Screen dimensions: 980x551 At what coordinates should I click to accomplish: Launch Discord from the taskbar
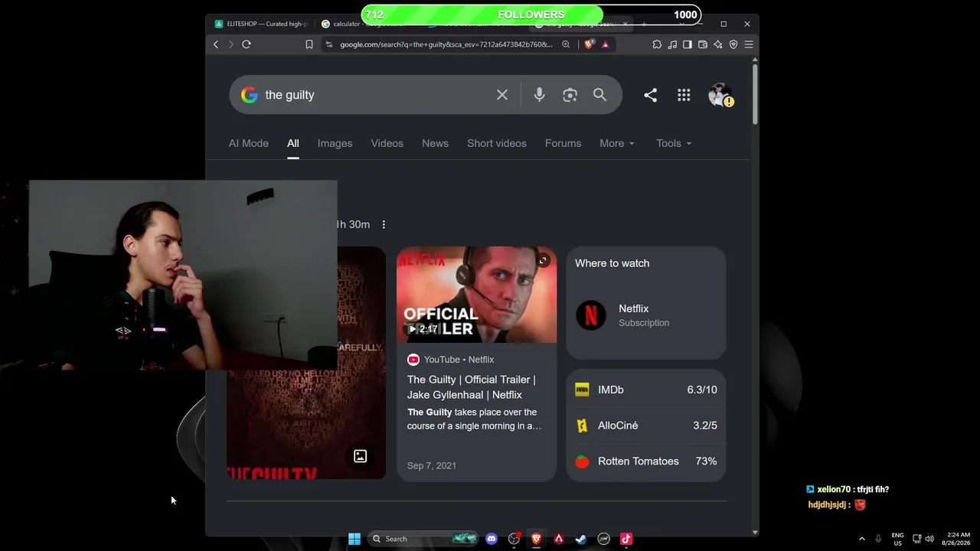(x=492, y=539)
